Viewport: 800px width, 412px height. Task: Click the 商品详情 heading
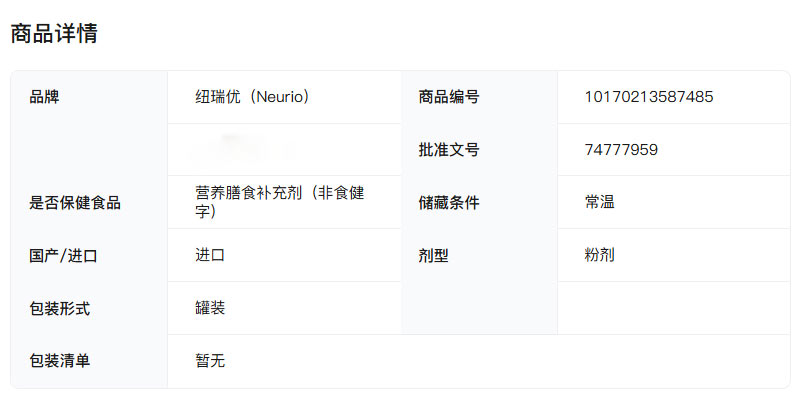click(54, 33)
